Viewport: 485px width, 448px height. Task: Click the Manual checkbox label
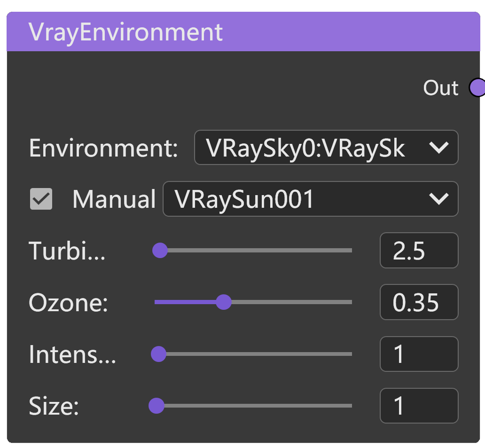click(x=114, y=199)
